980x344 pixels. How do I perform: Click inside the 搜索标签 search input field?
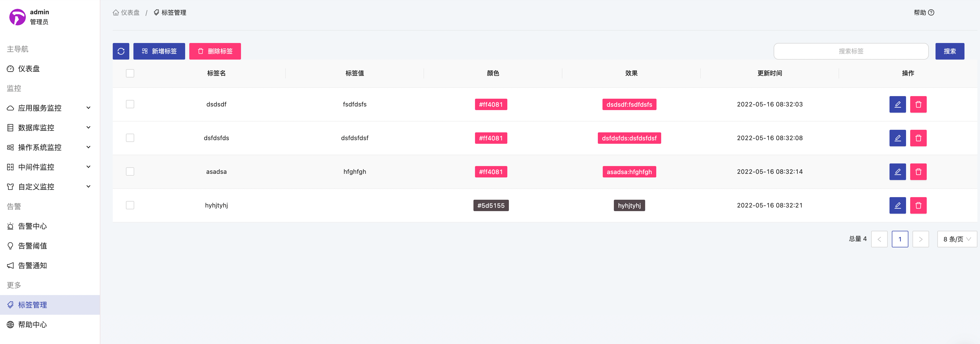[851, 51]
